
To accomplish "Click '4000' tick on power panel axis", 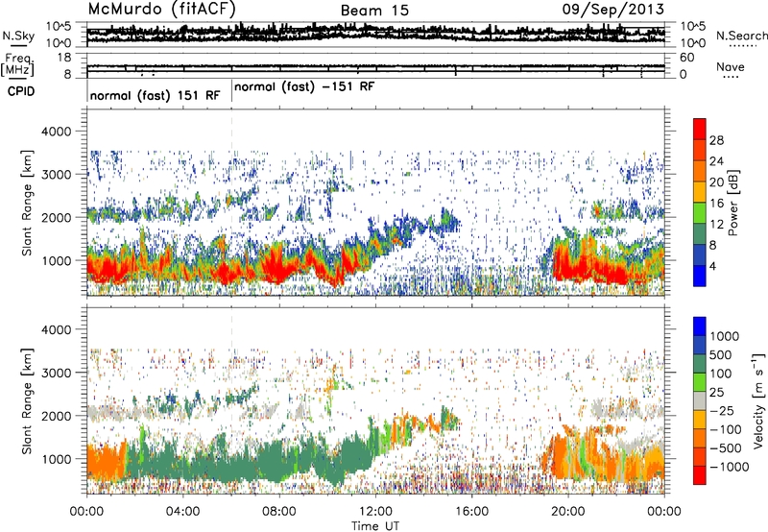I will (x=56, y=132).
